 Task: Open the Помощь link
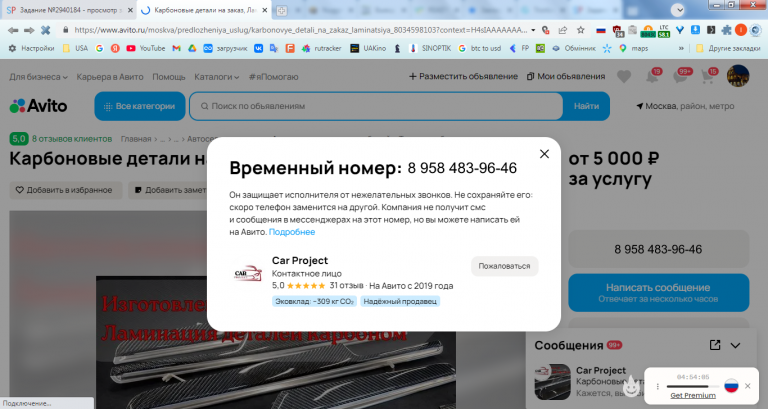168,77
